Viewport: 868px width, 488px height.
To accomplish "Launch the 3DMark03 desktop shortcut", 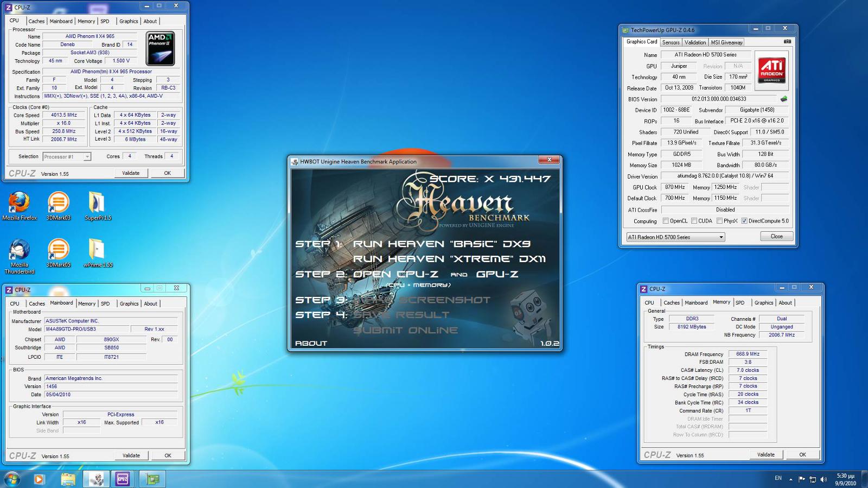I will [x=58, y=206].
